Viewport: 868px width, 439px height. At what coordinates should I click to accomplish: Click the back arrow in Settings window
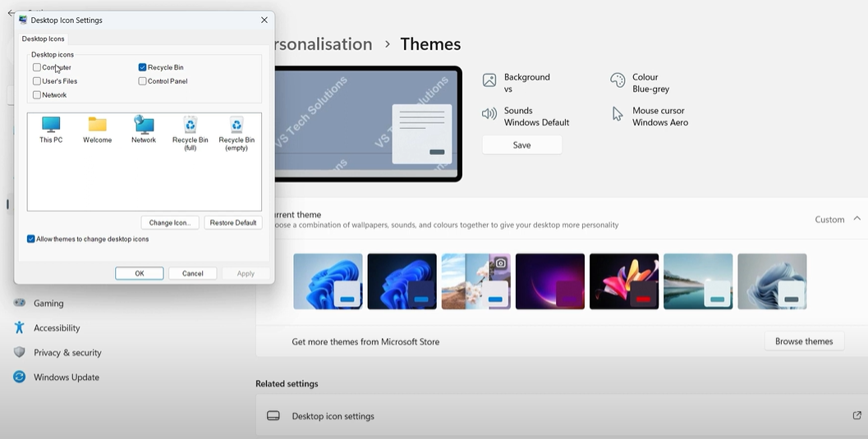click(11, 12)
